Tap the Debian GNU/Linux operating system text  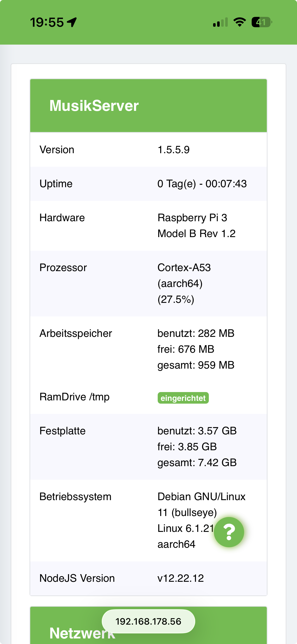click(x=201, y=497)
